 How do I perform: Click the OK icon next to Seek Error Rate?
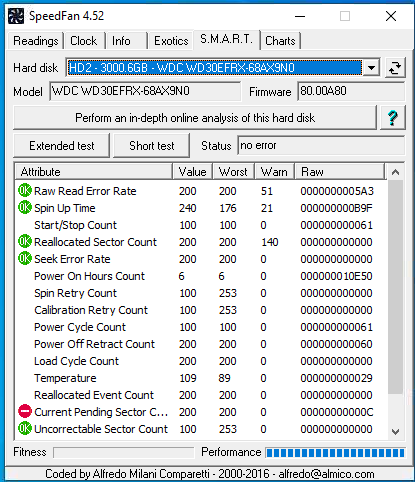pos(25,258)
